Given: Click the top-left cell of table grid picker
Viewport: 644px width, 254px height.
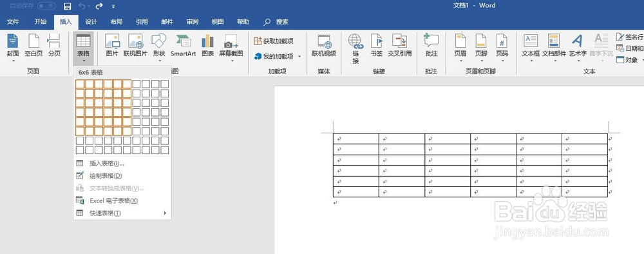Looking at the screenshot, I should coord(80,84).
